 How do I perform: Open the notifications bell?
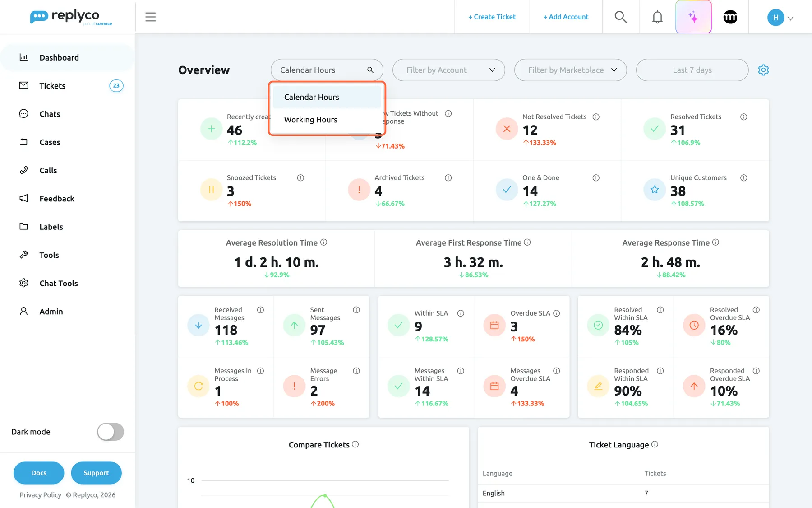coord(657,17)
